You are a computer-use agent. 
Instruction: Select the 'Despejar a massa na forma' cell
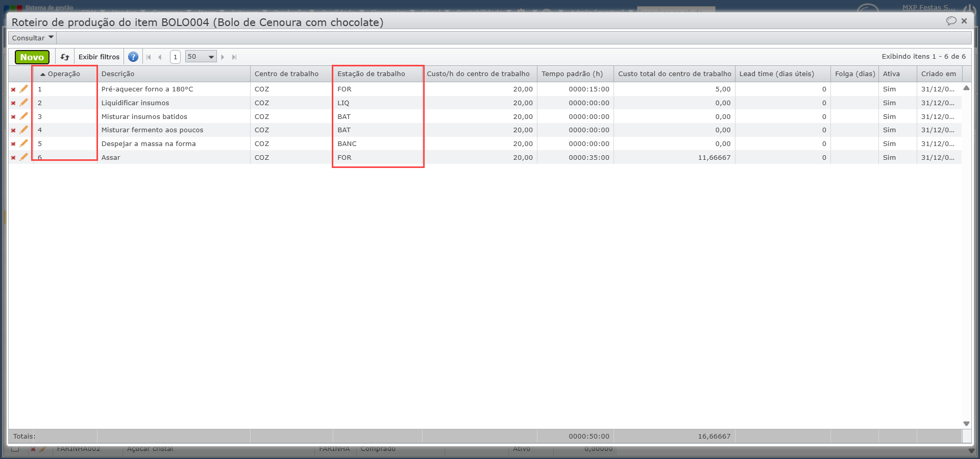174,144
